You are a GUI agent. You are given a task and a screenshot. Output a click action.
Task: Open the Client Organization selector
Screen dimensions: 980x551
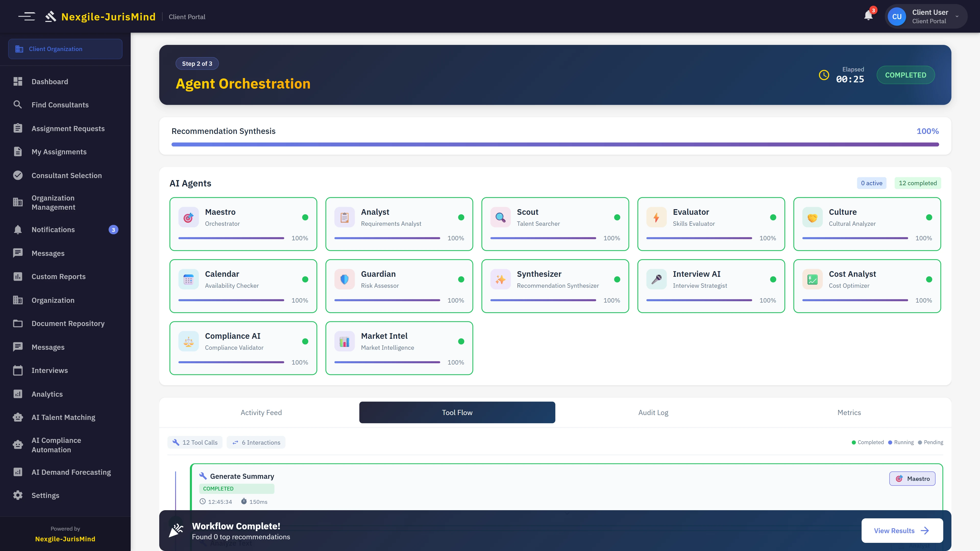click(65, 49)
